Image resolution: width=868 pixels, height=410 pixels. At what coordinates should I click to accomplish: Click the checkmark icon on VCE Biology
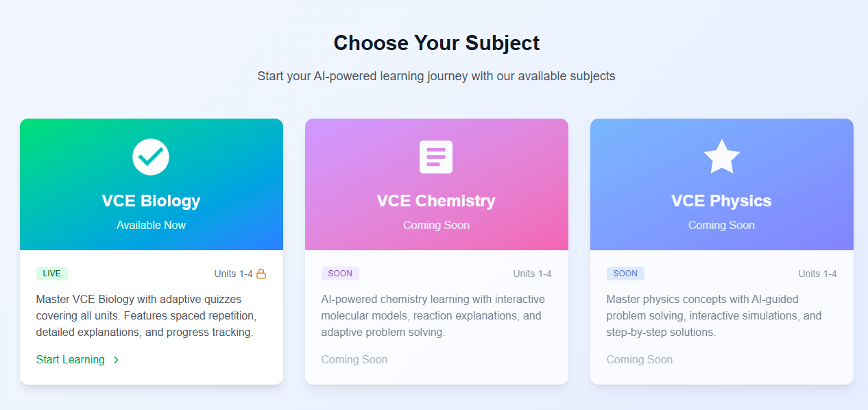coord(151,157)
